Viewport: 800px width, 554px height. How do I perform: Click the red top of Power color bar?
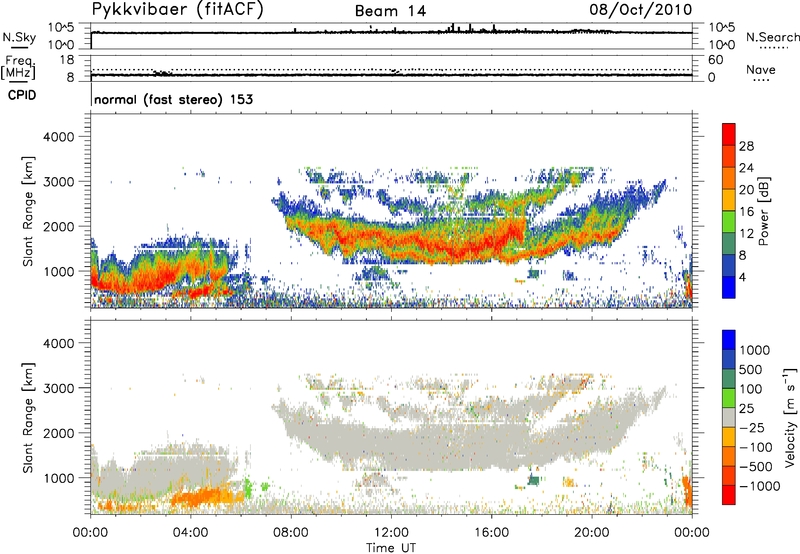pyautogui.click(x=729, y=134)
